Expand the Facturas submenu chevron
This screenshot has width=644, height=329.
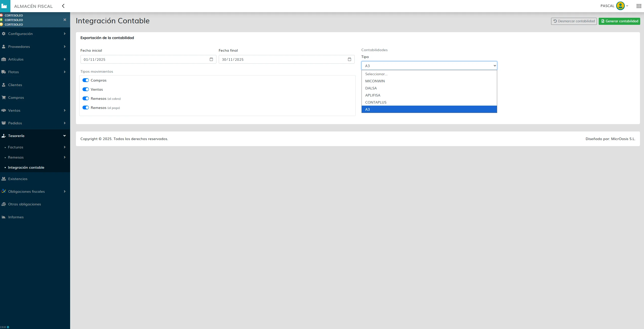pyautogui.click(x=65, y=147)
